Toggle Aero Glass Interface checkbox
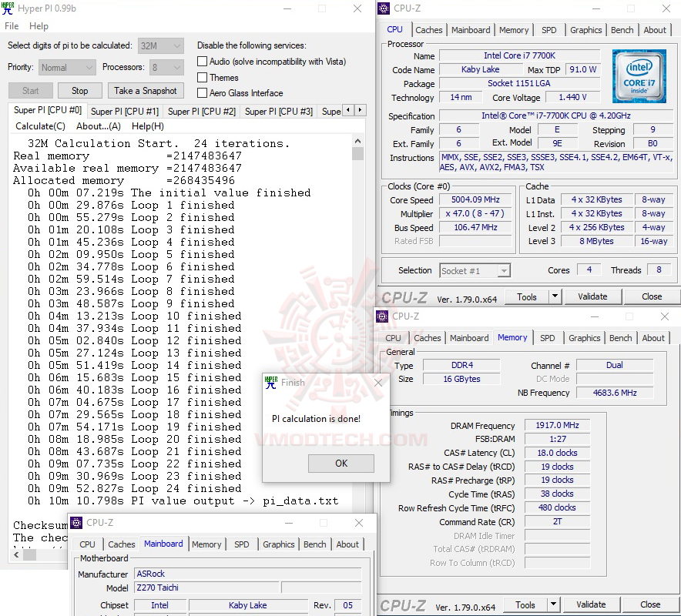The image size is (681, 616). tap(202, 93)
